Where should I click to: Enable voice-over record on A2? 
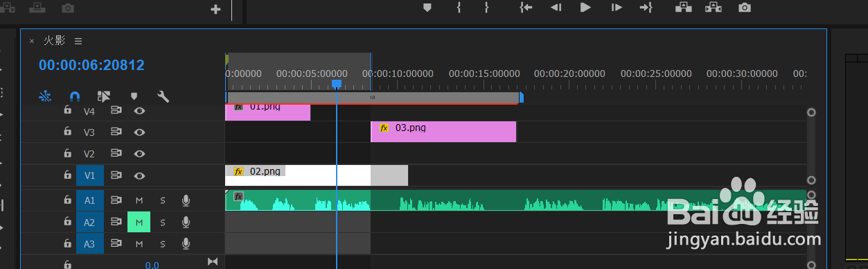(x=186, y=223)
